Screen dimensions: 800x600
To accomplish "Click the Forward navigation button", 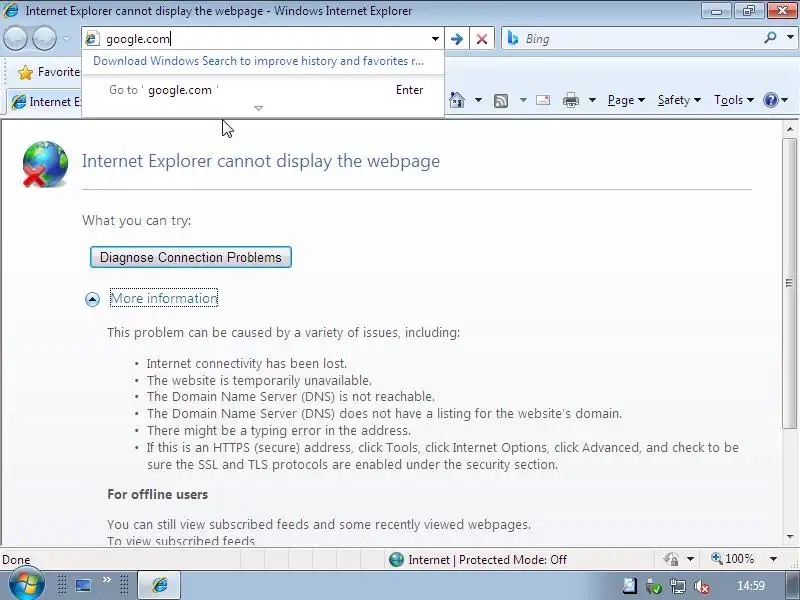I will (x=44, y=39).
